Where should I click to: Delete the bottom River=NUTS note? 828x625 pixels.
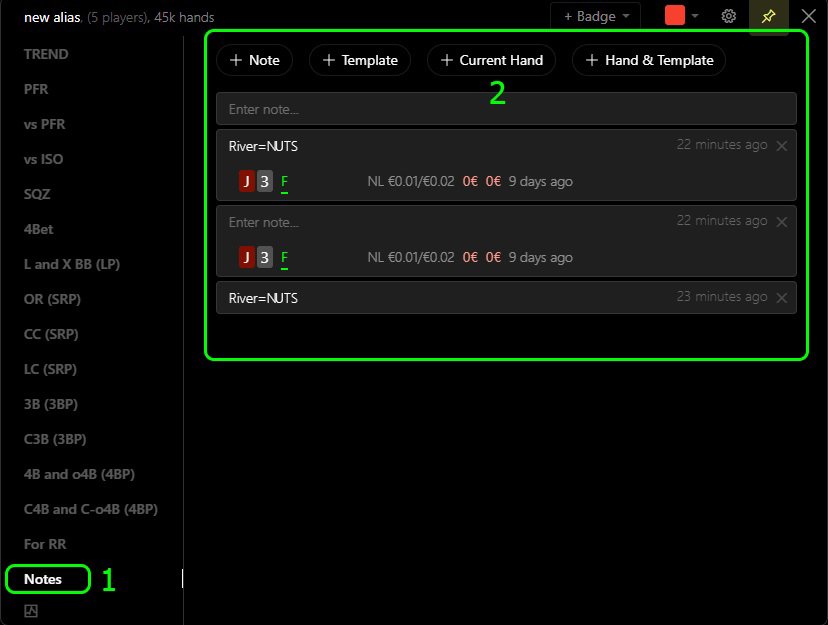(x=782, y=298)
